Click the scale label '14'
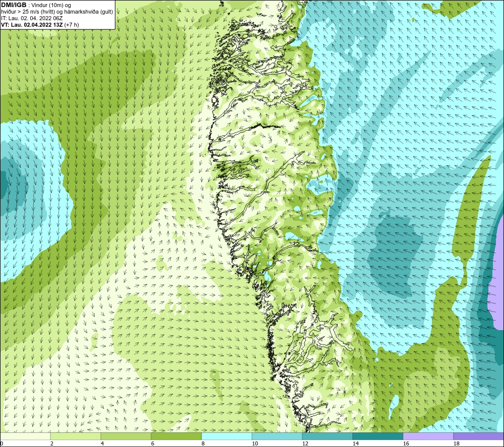 [x=355, y=443]
